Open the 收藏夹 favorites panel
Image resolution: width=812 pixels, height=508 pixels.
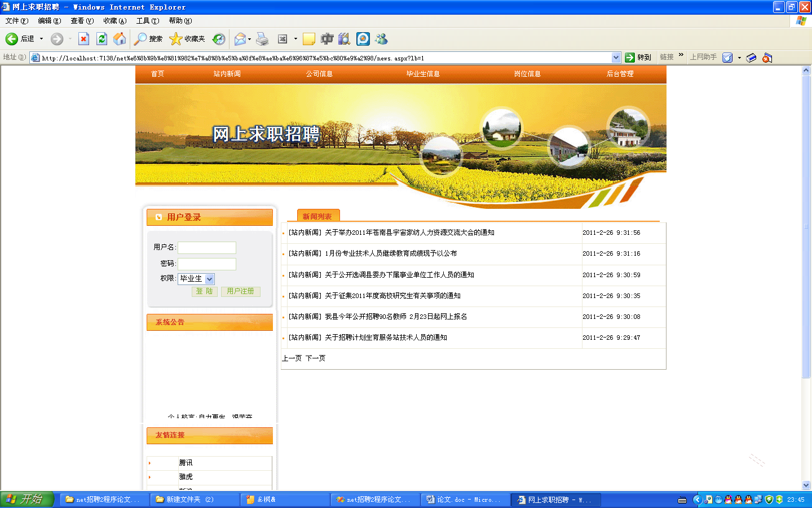coord(184,38)
